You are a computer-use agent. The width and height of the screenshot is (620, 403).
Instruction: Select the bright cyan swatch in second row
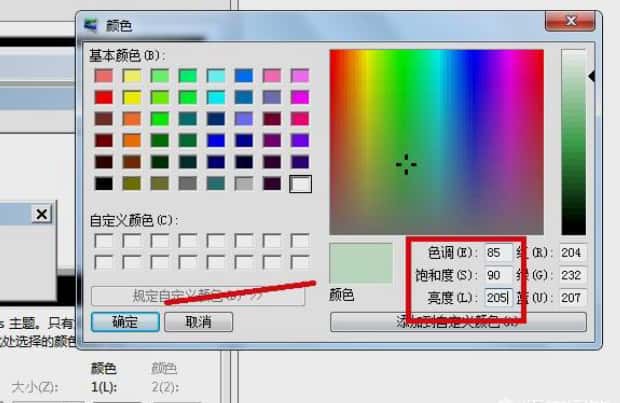pos(216,97)
